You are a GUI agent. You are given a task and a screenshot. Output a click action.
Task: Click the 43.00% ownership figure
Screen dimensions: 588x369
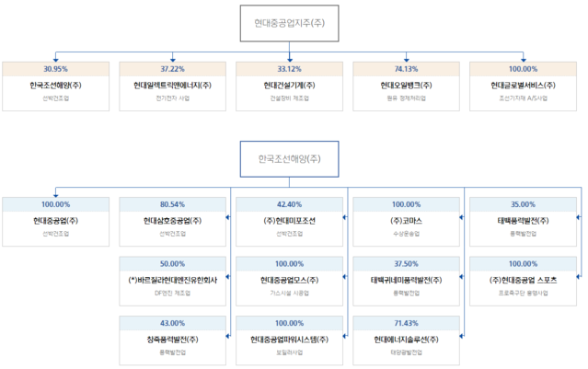coord(172,323)
